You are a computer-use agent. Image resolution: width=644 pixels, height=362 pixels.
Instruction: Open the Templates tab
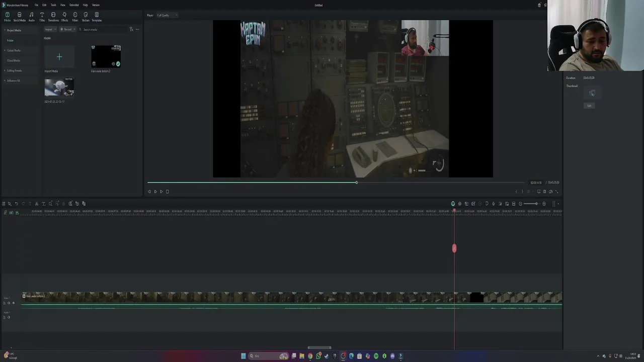(97, 17)
